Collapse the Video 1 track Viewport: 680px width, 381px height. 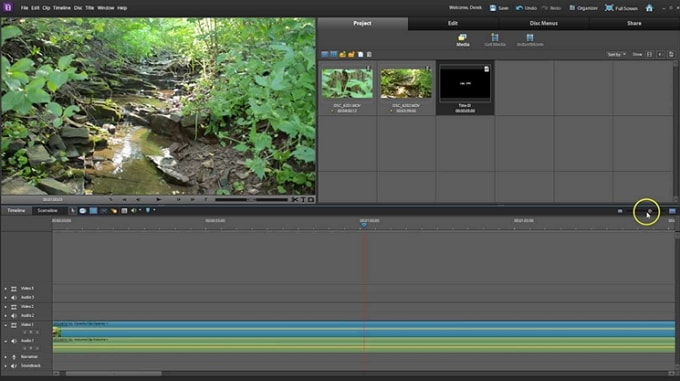point(6,325)
